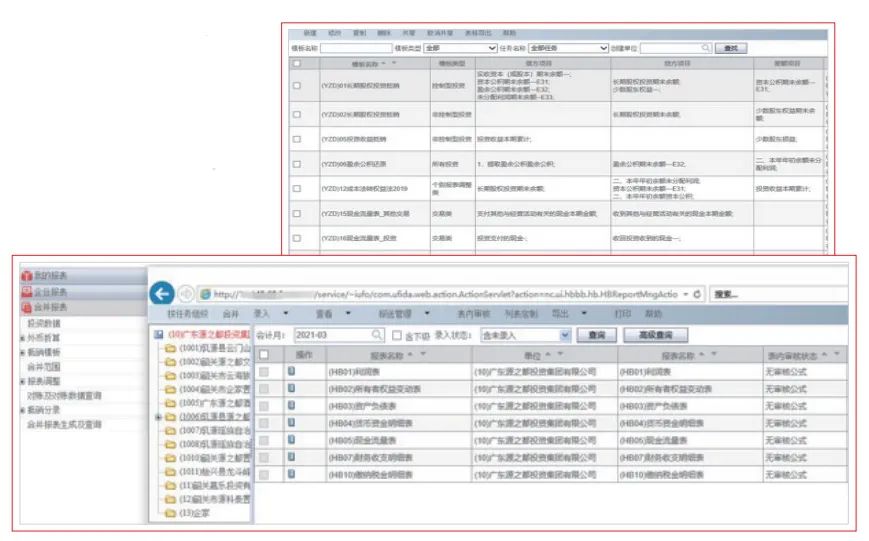This screenshot has width=869, height=541.
Task: Click the folder icon of (13) node
Action: [x=170, y=513]
